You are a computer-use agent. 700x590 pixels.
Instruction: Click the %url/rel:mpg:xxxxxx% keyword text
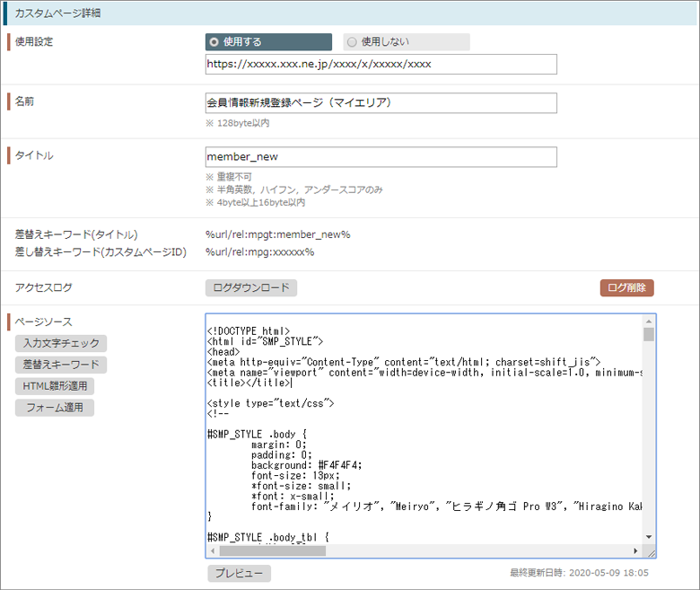coord(260,252)
